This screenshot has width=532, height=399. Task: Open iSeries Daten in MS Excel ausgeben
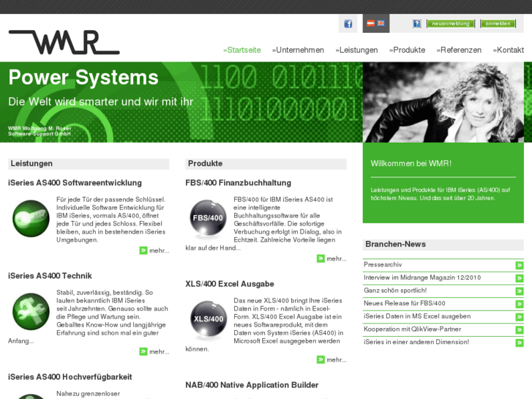tap(417, 316)
